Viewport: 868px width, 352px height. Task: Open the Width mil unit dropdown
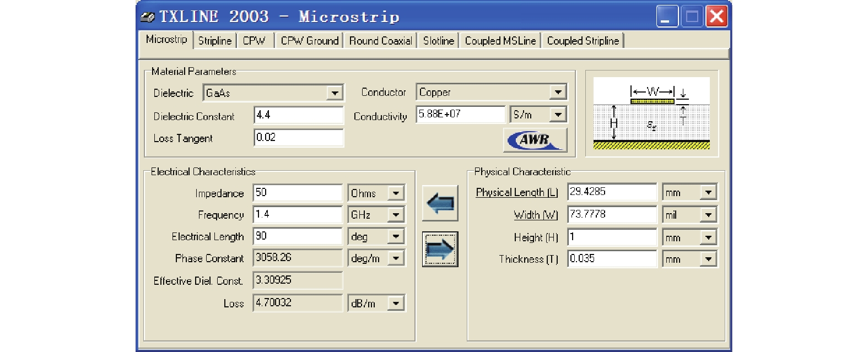tap(708, 215)
